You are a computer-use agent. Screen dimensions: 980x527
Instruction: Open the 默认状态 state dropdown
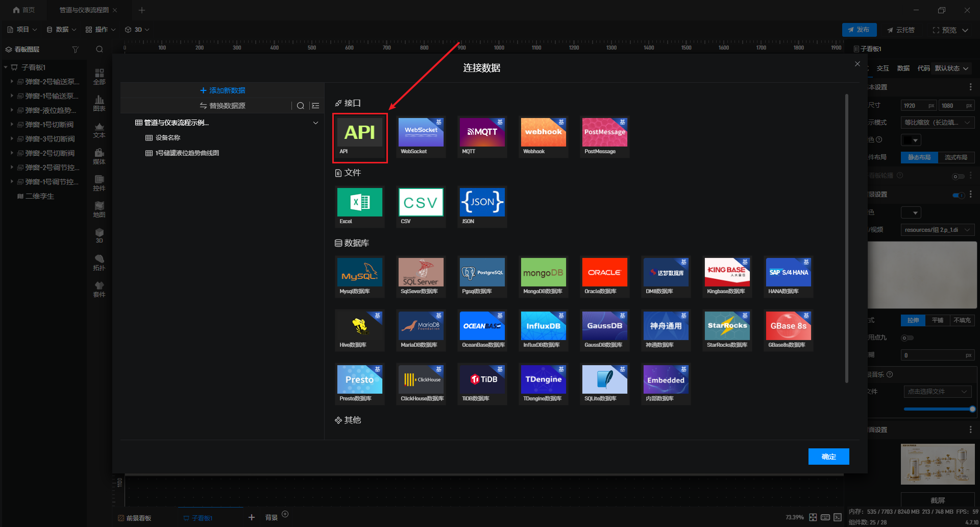952,68
